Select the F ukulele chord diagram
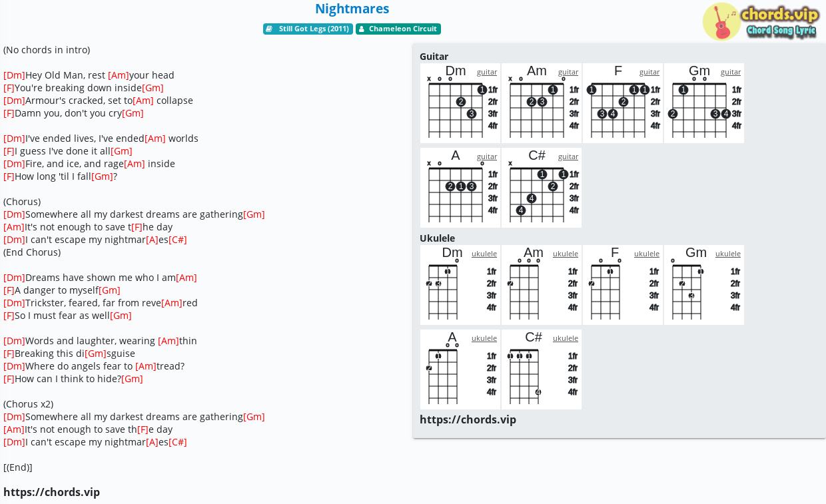 tap(623, 285)
